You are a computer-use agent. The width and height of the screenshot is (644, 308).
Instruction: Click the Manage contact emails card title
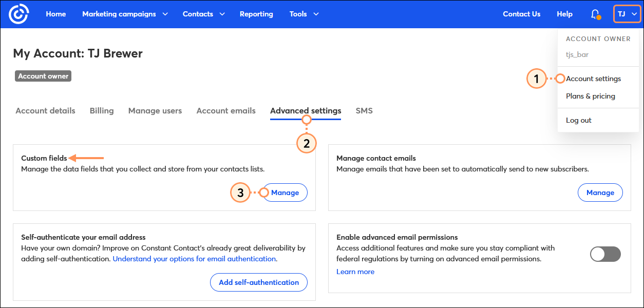pos(376,158)
